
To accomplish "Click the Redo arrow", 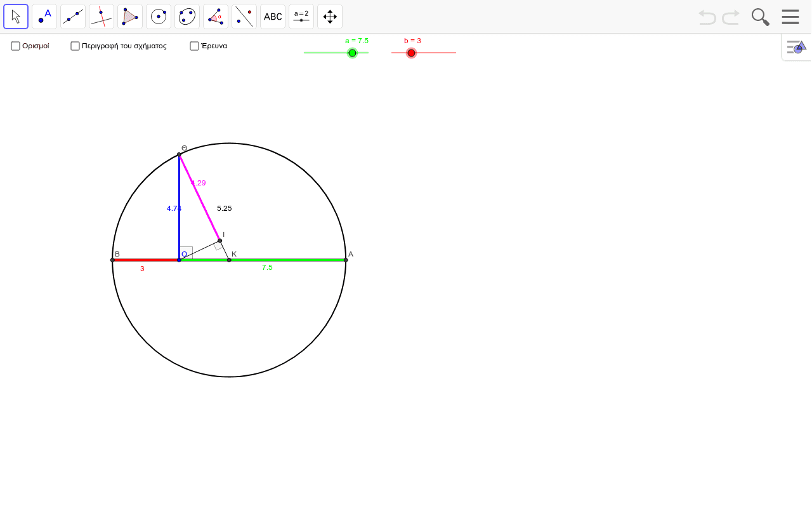I will (x=731, y=17).
